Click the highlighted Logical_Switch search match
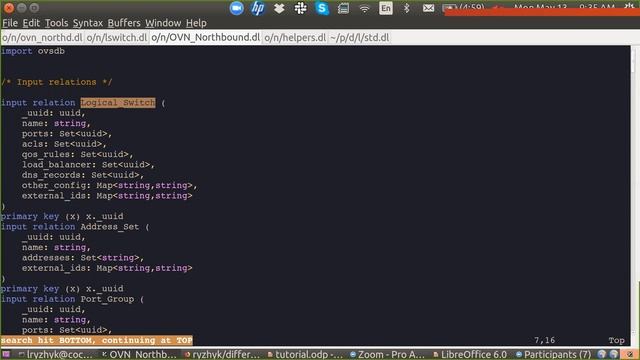Image resolution: width=640 pixels, height=360 pixels. [x=118, y=102]
